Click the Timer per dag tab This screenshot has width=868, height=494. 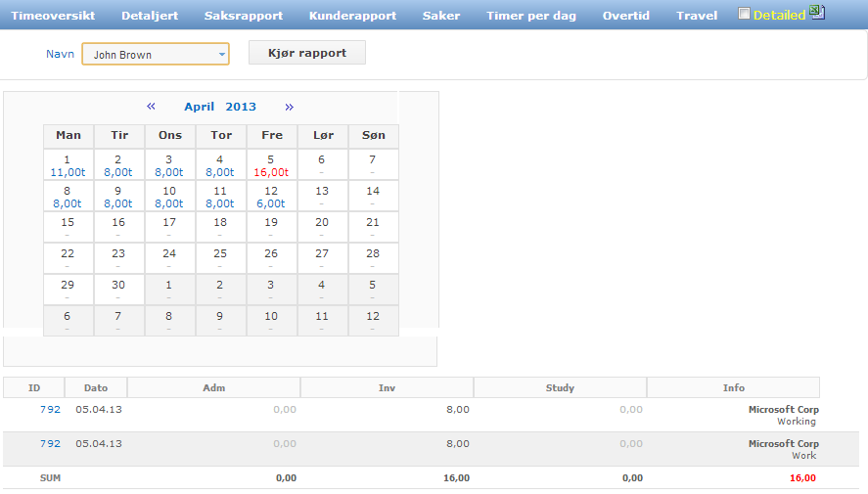coord(530,16)
